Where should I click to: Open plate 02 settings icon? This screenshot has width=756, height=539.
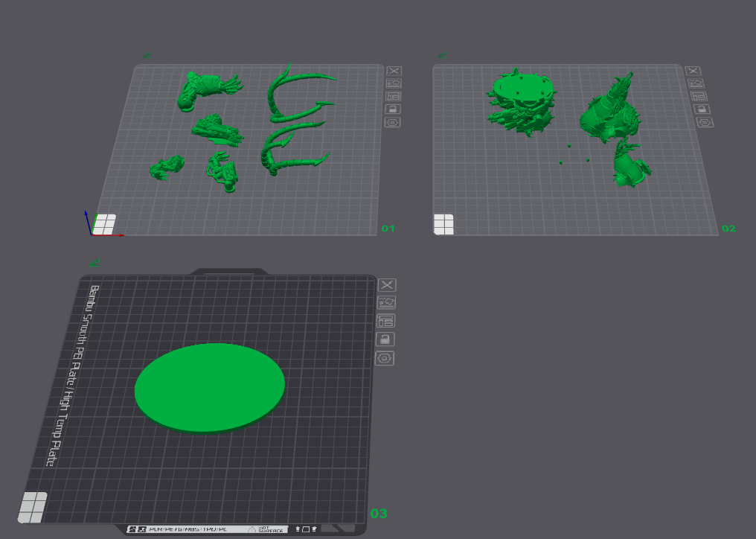703,122
